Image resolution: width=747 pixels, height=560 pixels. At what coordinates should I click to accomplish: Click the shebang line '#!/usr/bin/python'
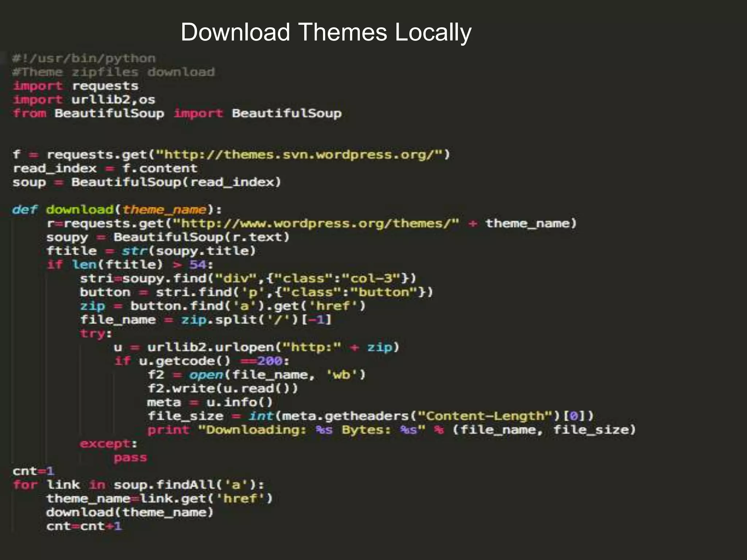[84, 58]
